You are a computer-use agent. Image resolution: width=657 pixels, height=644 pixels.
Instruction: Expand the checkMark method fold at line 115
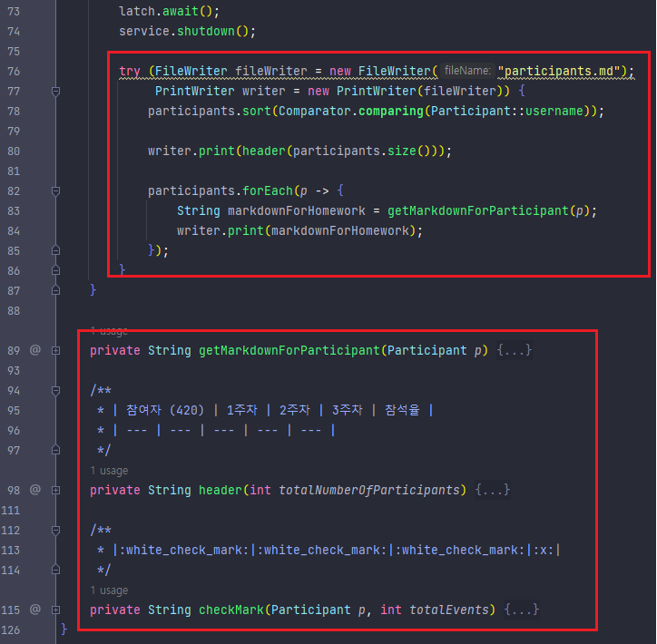point(55,610)
